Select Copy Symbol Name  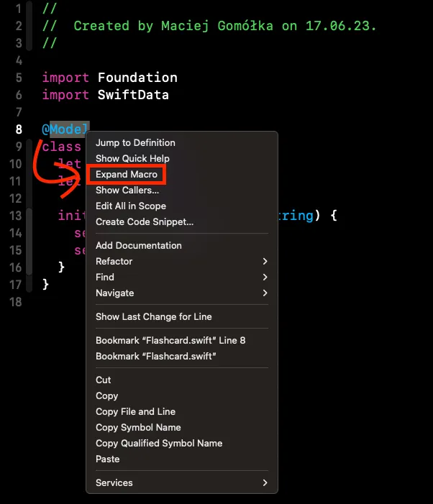click(x=138, y=428)
